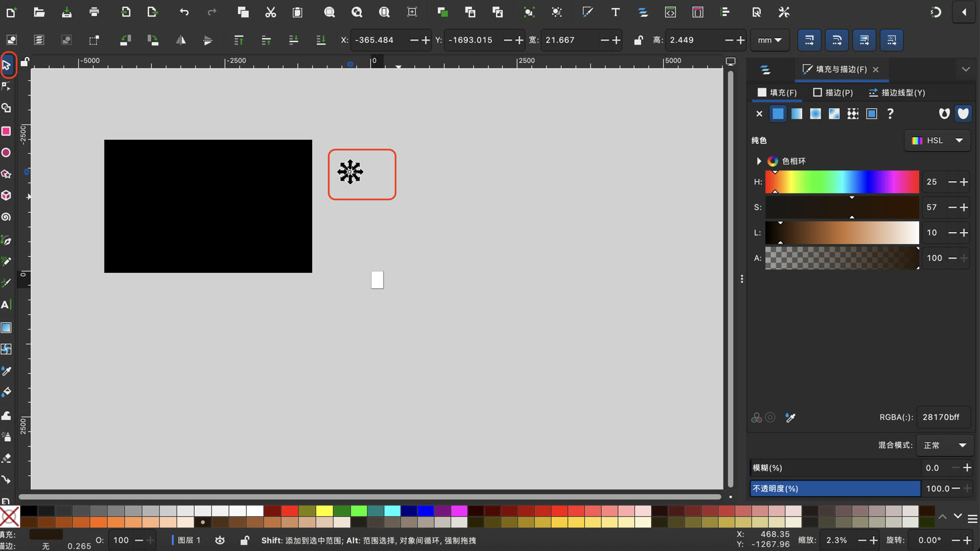This screenshot has height=551, width=980.
Task: Collapse the 色相环 section triangle
Action: [x=758, y=160]
